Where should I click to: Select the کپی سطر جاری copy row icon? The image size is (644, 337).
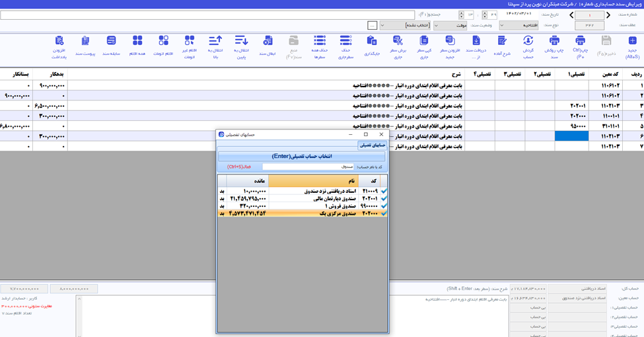(424, 41)
